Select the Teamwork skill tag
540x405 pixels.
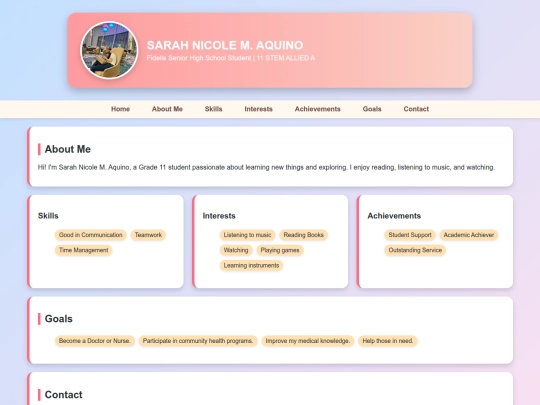148,235
